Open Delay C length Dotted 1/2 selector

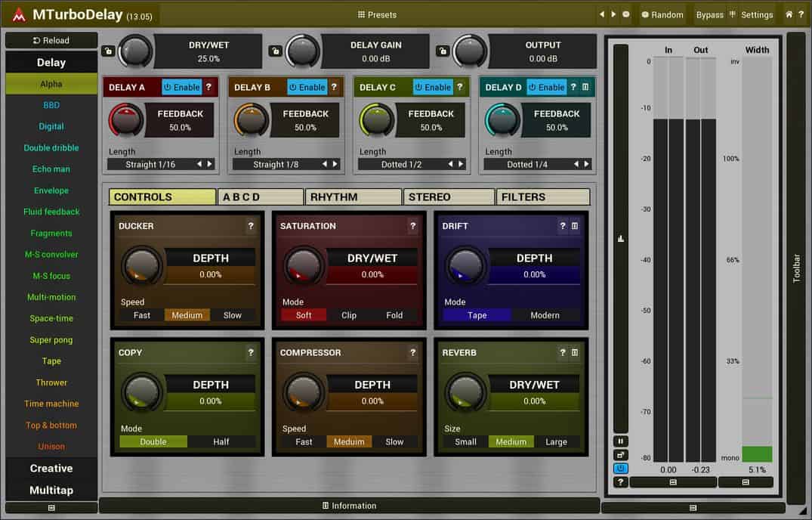coord(401,164)
